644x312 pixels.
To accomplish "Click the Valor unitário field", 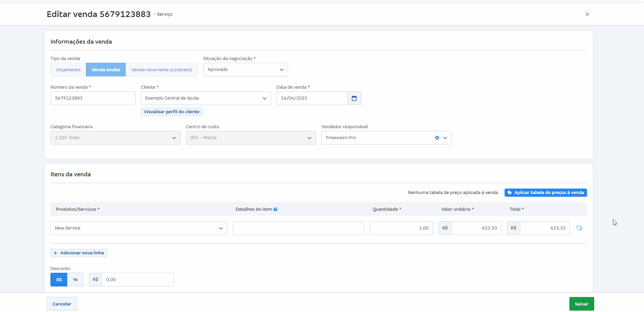I will [x=476, y=228].
